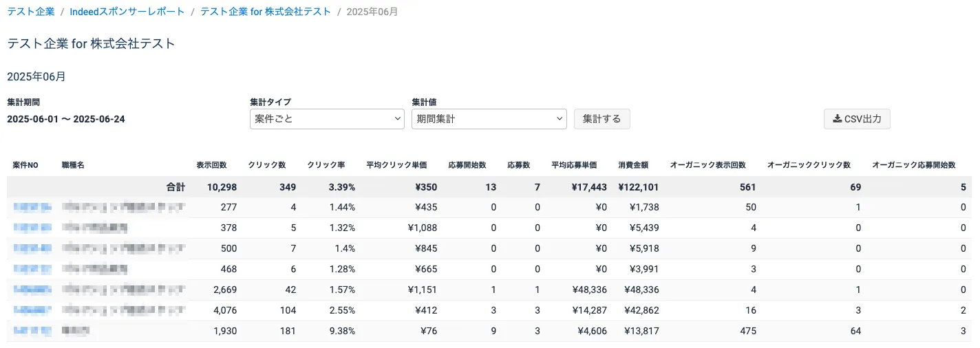This screenshot has height=348, width=980.
Task: Open the Indeedスポンサーレポート breadcrumb link
Action: point(127,12)
